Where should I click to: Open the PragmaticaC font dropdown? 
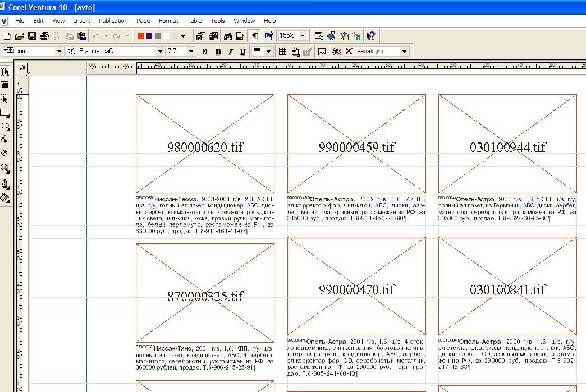tap(160, 51)
